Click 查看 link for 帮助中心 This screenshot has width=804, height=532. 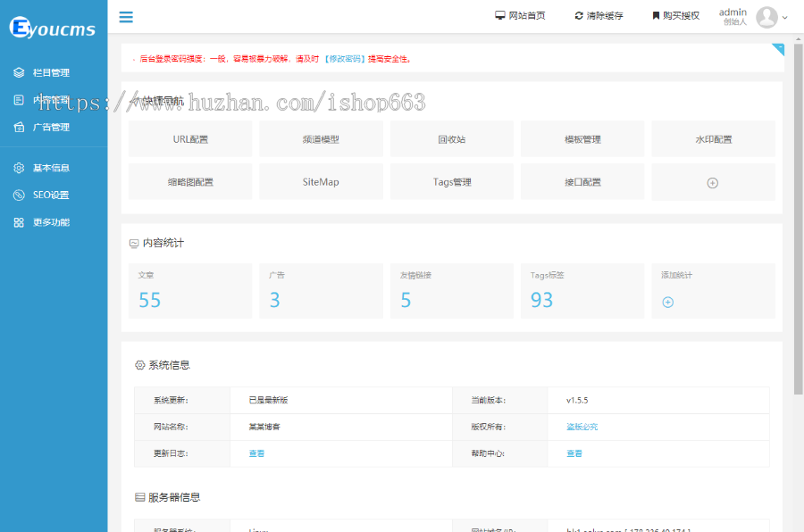click(574, 453)
